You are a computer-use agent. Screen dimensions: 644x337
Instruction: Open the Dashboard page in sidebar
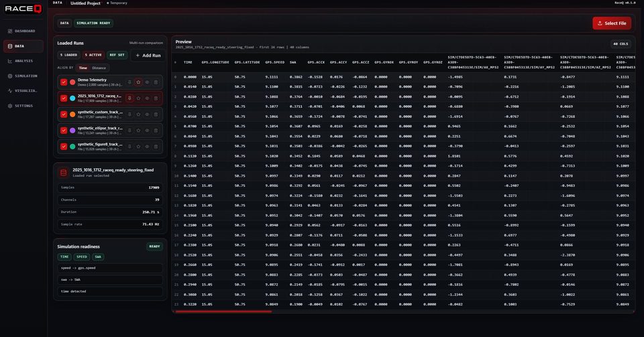pos(23,31)
